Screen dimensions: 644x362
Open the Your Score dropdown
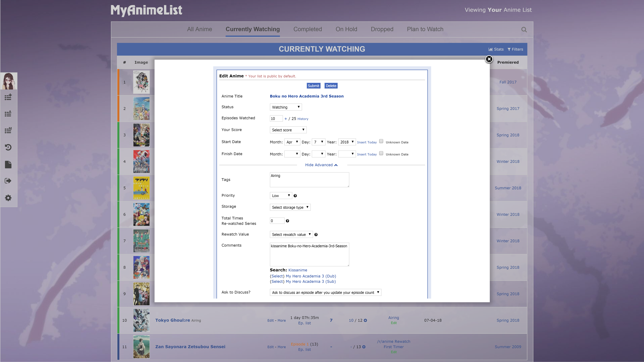(x=288, y=130)
